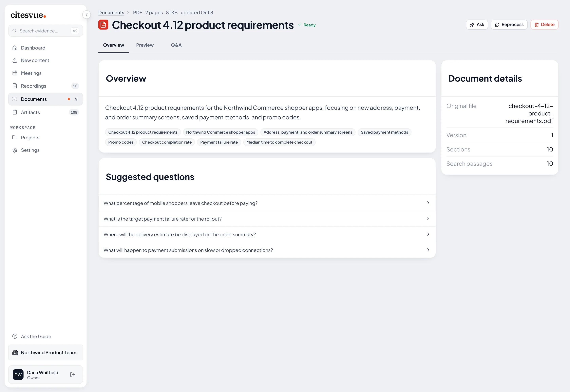Click the Ask the Guide help icon
The image size is (570, 392).
(15, 337)
